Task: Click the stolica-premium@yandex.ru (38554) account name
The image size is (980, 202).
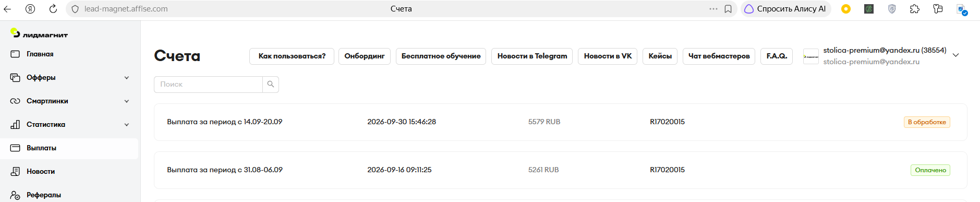Action: point(885,50)
